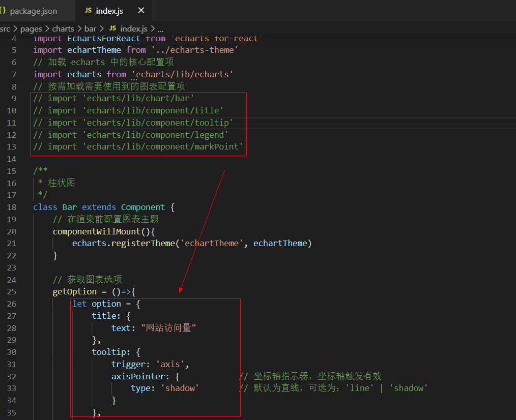
Task: Click the JS icon in the breadcrumb path
Action: pos(112,28)
